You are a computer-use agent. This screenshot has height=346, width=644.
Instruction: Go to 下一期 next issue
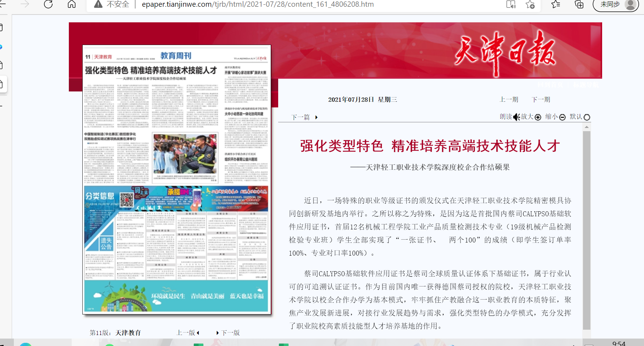pyautogui.click(x=541, y=100)
